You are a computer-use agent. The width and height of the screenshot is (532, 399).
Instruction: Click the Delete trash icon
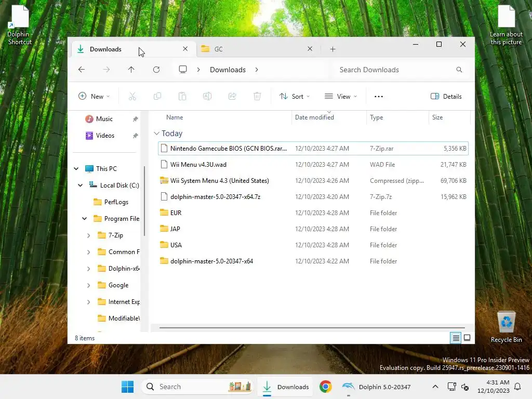click(x=257, y=96)
